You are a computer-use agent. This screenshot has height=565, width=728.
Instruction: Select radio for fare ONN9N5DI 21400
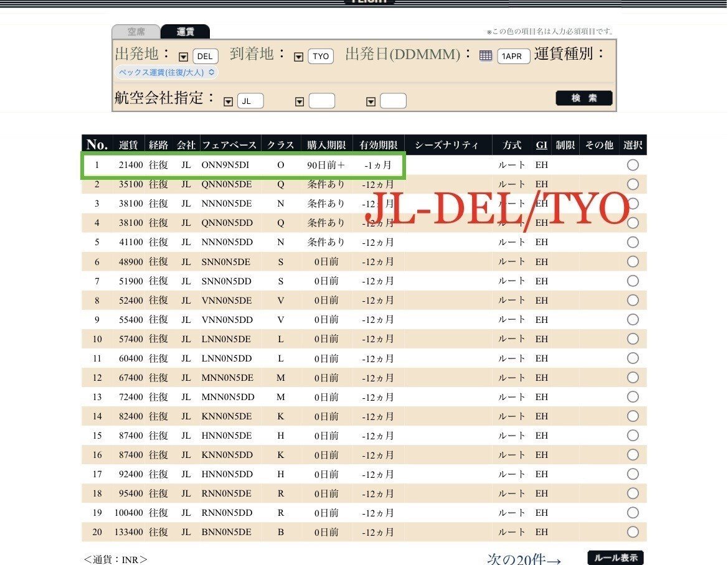click(x=632, y=165)
